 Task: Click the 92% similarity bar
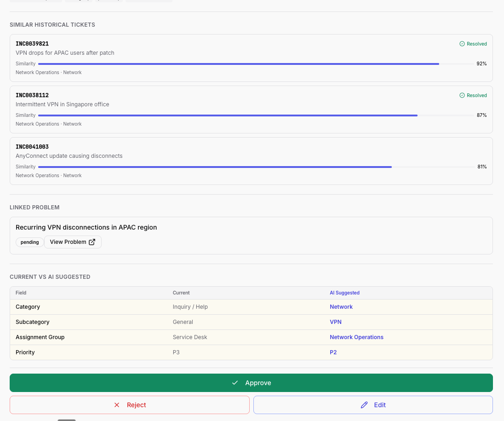pos(256,64)
